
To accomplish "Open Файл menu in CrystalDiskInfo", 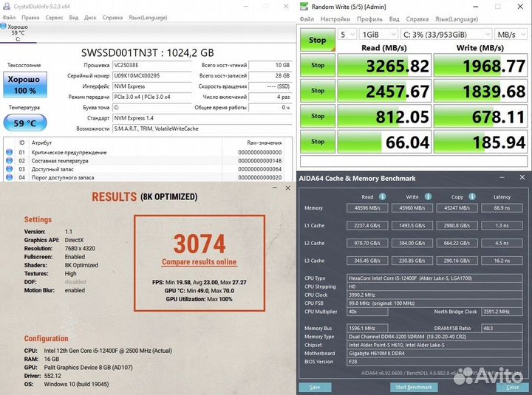I will [9, 18].
